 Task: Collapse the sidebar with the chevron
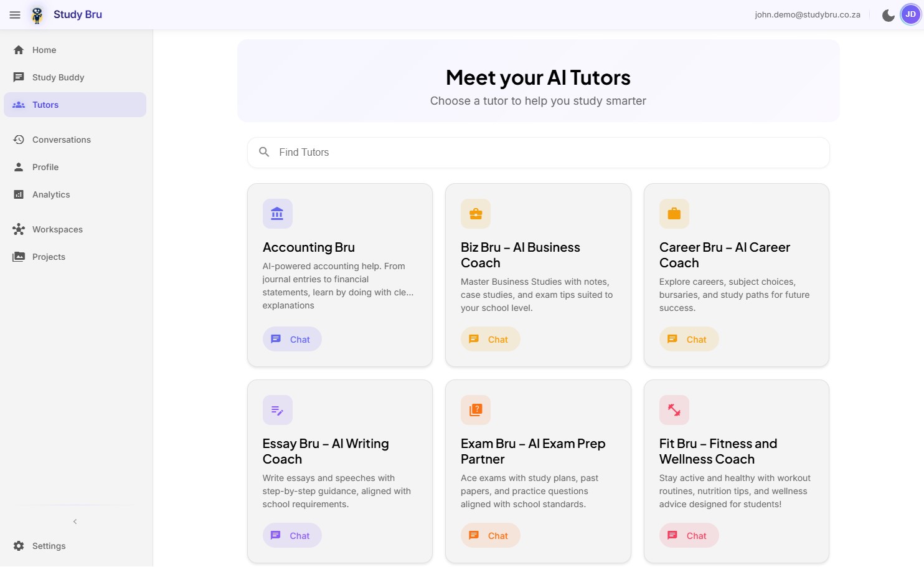pos(75,522)
